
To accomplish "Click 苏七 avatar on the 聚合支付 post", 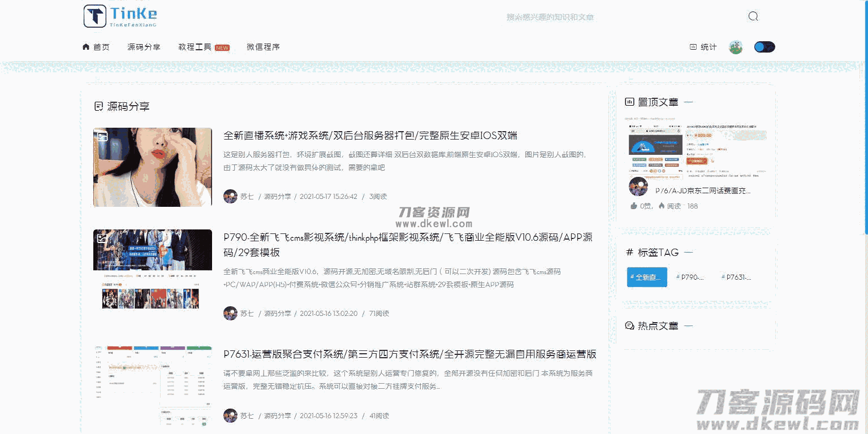I will pos(230,415).
